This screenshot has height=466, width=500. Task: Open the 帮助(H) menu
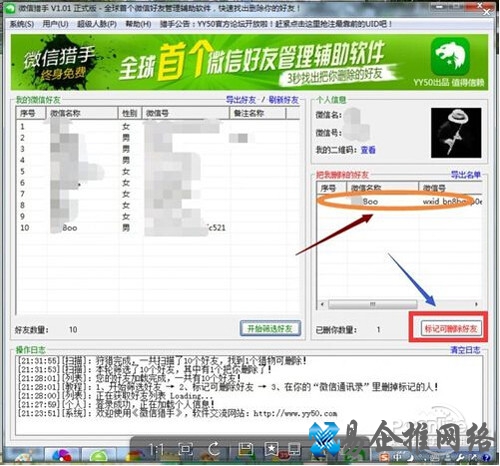pos(138,24)
